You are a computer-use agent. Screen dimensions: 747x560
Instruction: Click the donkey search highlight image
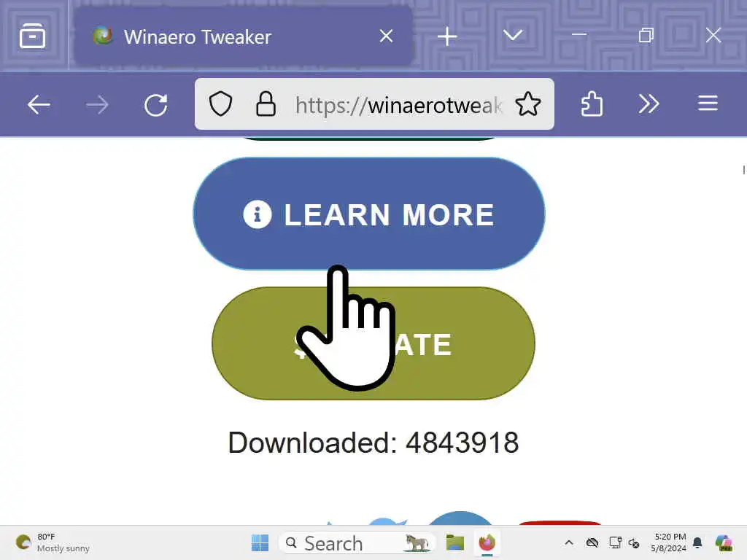pos(417,542)
